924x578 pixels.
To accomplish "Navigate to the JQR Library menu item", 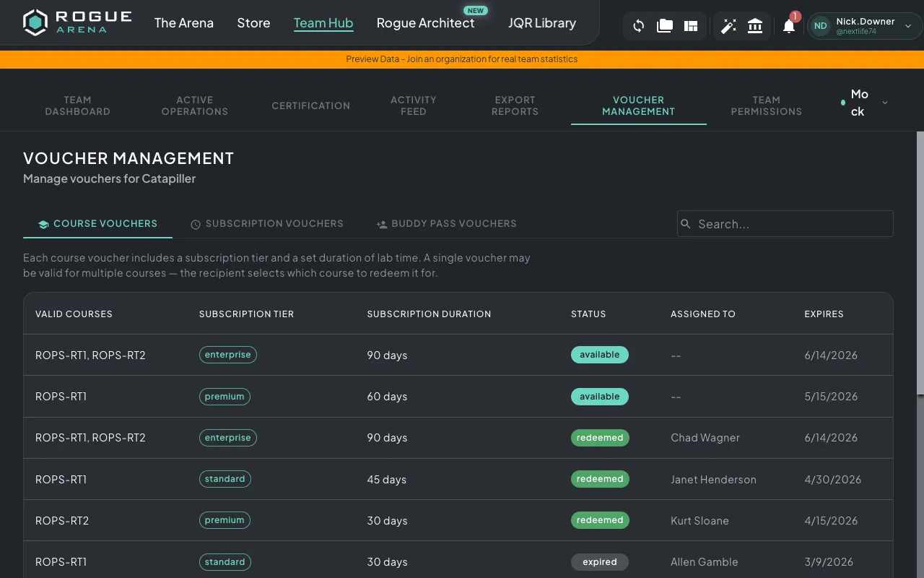I will pos(542,23).
